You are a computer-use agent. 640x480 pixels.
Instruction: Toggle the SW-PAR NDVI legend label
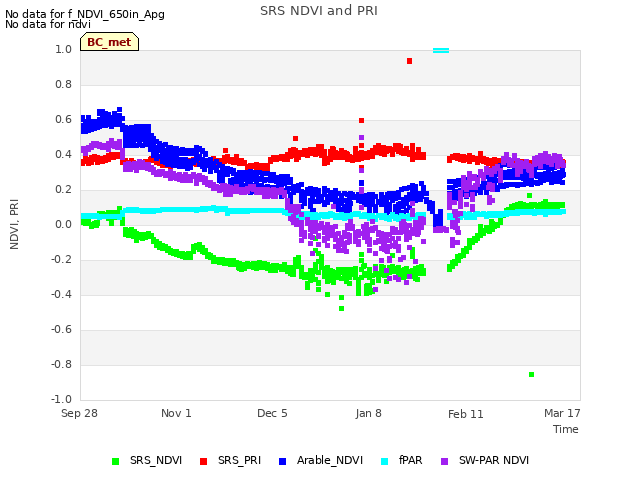(494, 460)
